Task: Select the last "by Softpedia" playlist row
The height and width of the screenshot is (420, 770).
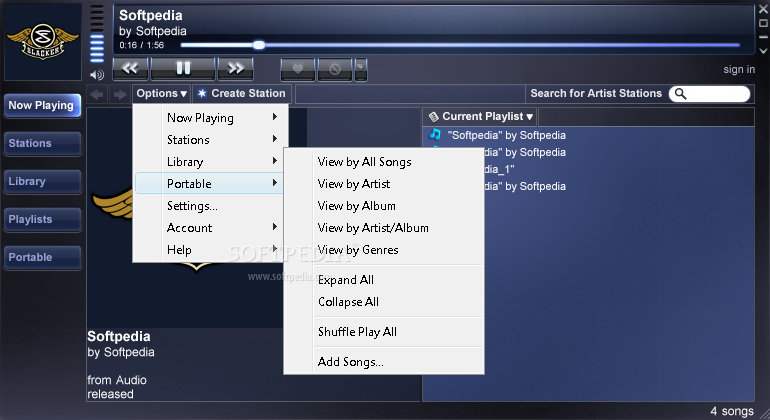Action: coord(588,186)
